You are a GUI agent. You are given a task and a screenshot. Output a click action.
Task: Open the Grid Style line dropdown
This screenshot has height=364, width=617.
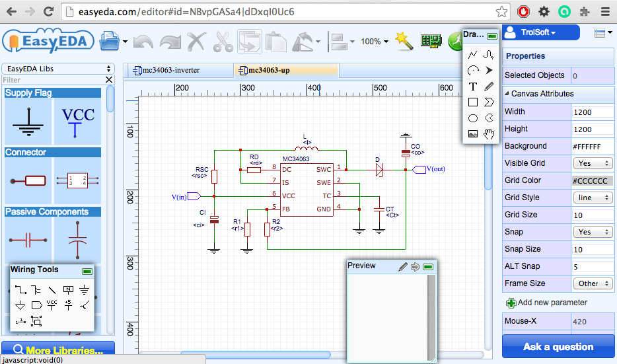[592, 198]
